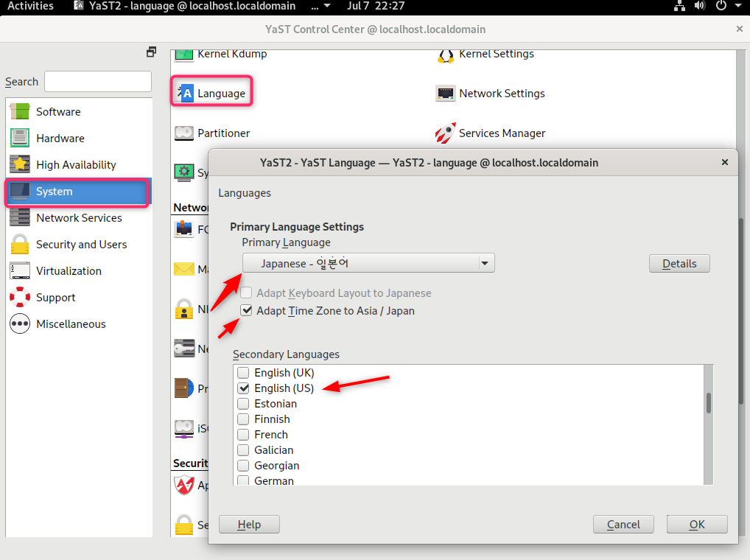Select the Miscellaneous dots icon
Viewport: 750px width, 560px height.
(x=20, y=323)
